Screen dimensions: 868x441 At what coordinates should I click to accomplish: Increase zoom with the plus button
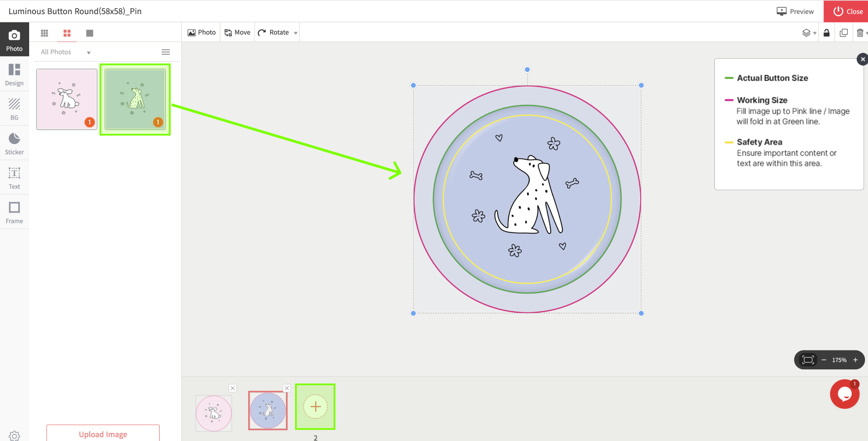click(855, 360)
